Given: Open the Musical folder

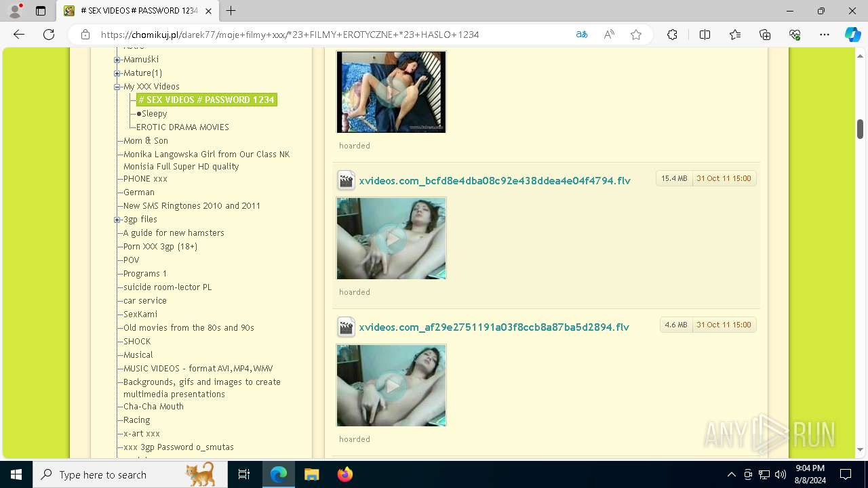Looking at the screenshot, I should (x=138, y=354).
